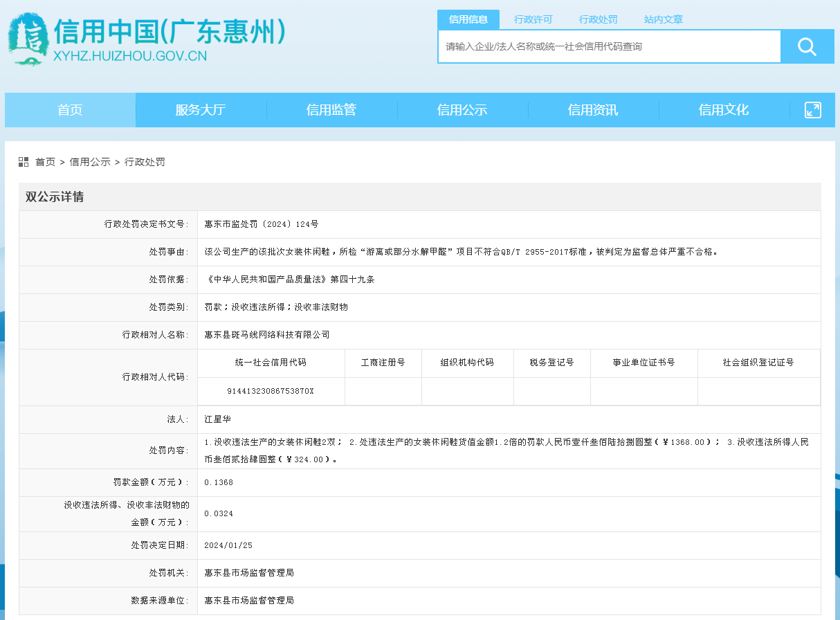Open the 信用监管 navigation menu
The height and width of the screenshot is (620, 840).
[x=331, y=110]
